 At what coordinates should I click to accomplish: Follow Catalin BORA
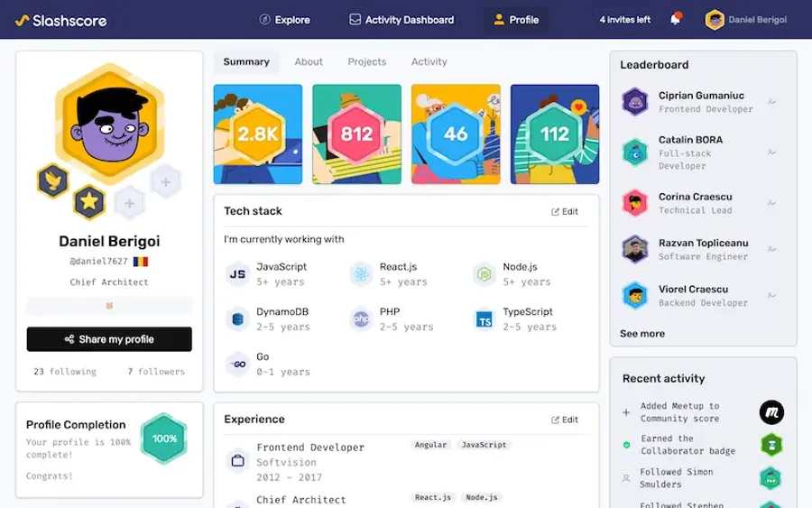coord(771,152)
